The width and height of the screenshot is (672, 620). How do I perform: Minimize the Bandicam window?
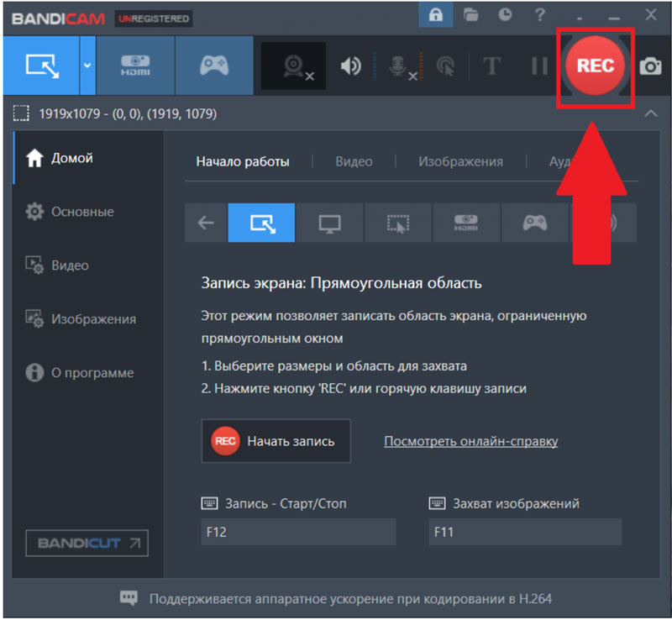click(614, 17)
